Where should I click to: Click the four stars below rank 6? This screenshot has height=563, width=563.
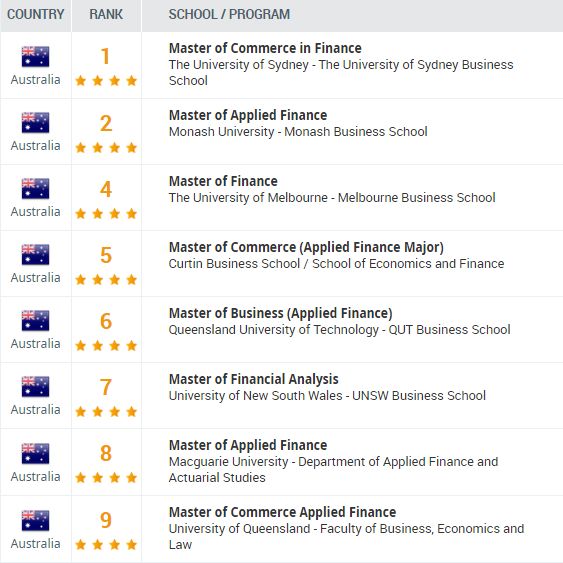[x=106, y=345]
